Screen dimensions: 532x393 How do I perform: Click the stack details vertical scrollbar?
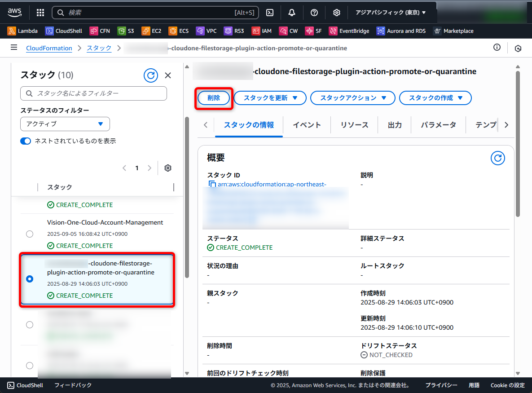click(x=518, y=143)
